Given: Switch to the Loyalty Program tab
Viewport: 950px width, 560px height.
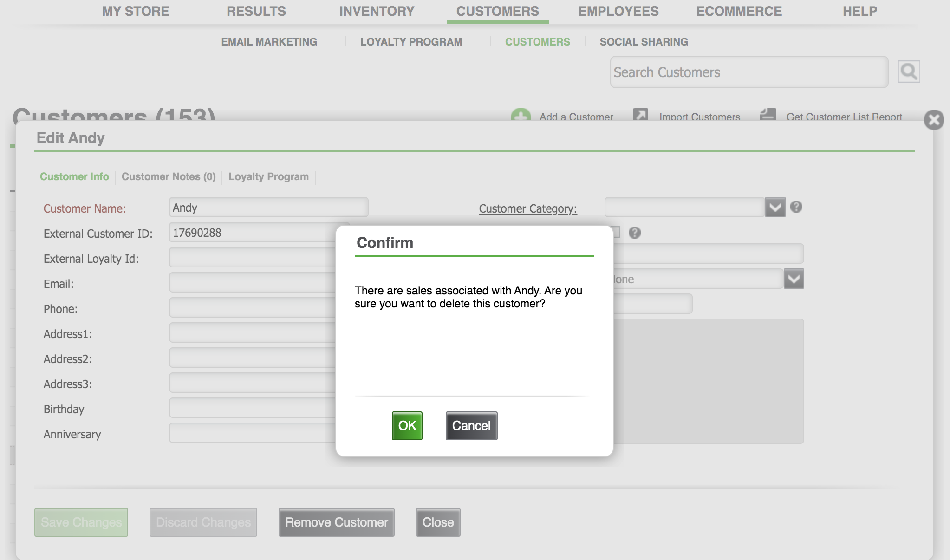Looking at the screenshot, I should 268,176.
